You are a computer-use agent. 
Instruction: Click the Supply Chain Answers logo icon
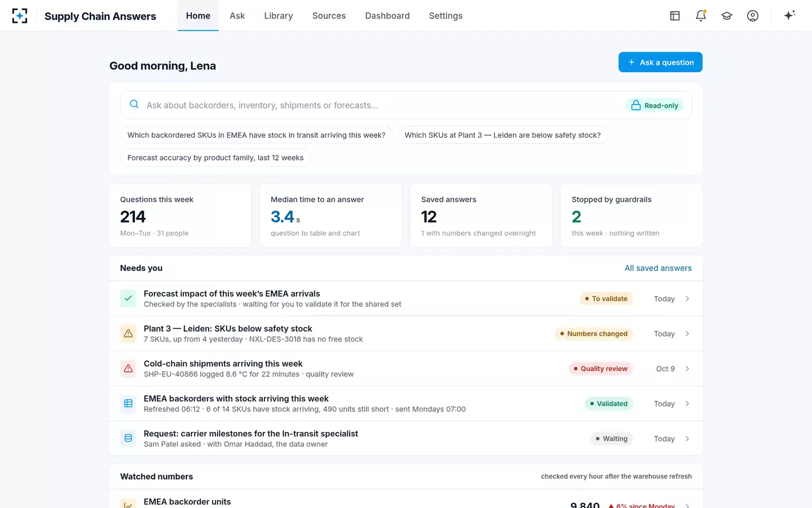[20, 16]
